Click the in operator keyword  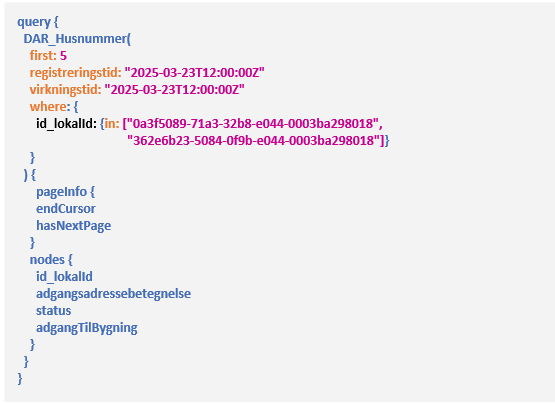[110, 124]
